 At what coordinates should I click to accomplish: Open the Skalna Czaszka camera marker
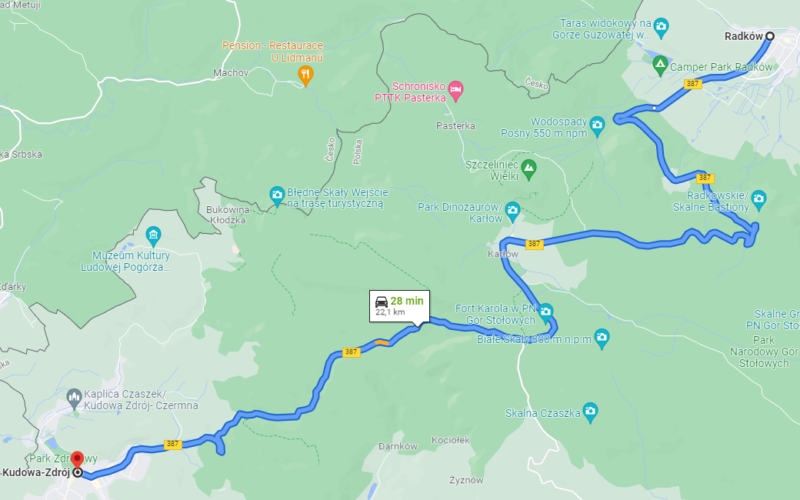(590, 411)
